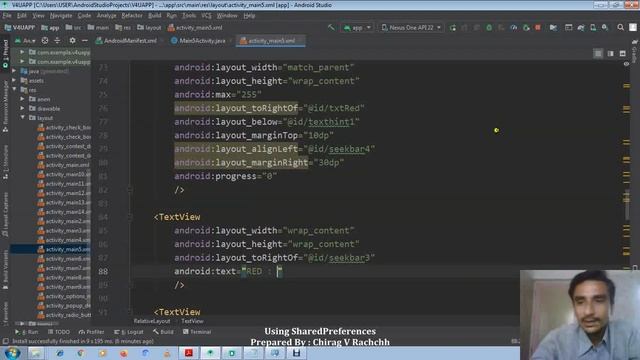
Task: Open the TODO tool window
Action: [x=59, y=332]
